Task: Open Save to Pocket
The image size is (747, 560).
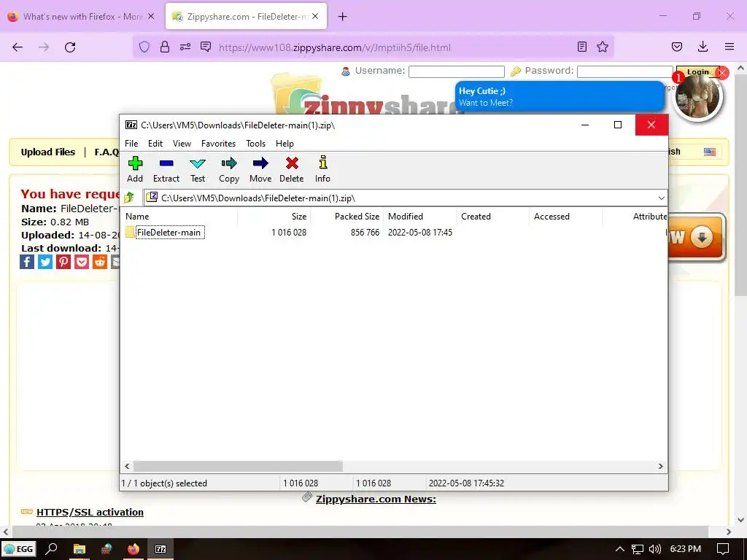Action: click(677, 47)
